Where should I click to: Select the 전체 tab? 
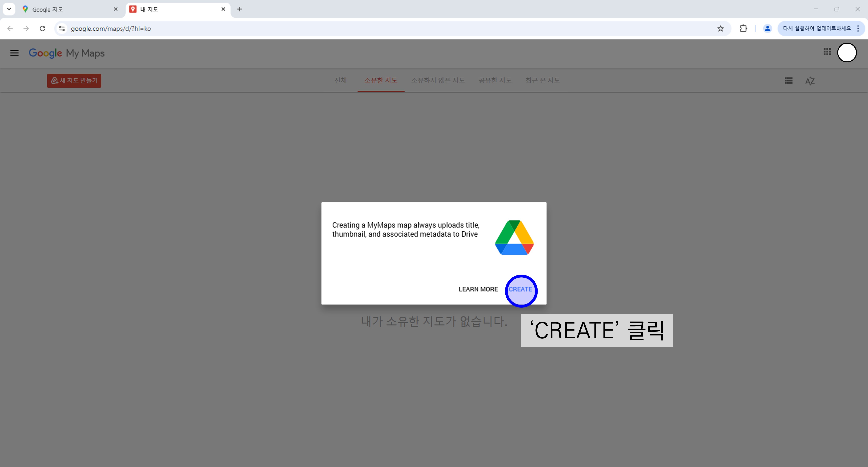click(x=340, y=80)
